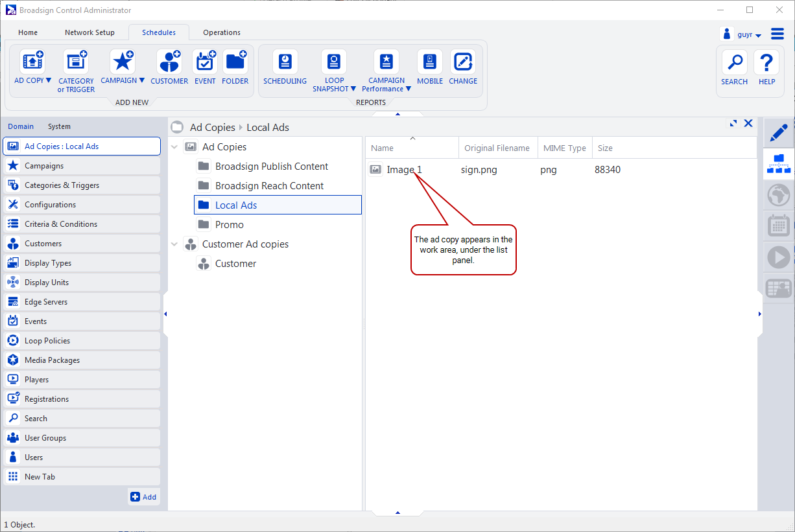Collapse the ribbon with the top arrow
Screen dimensions: 795x532
click(397, 114)
